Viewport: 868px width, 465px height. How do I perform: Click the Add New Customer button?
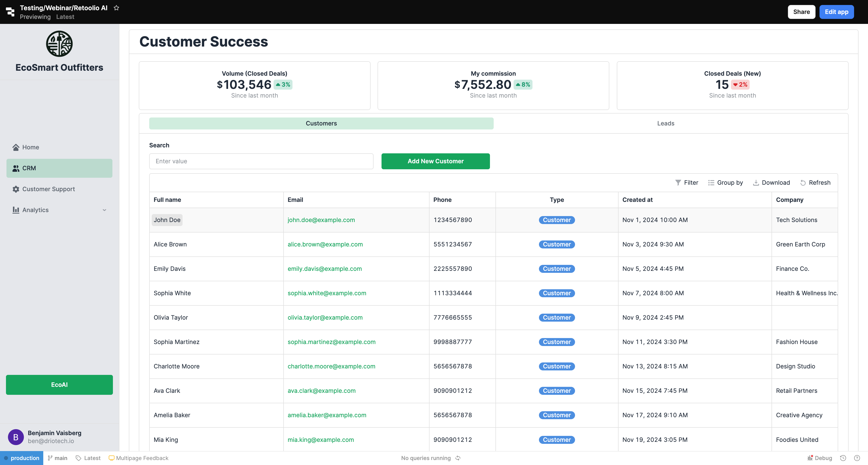(435, 161)
